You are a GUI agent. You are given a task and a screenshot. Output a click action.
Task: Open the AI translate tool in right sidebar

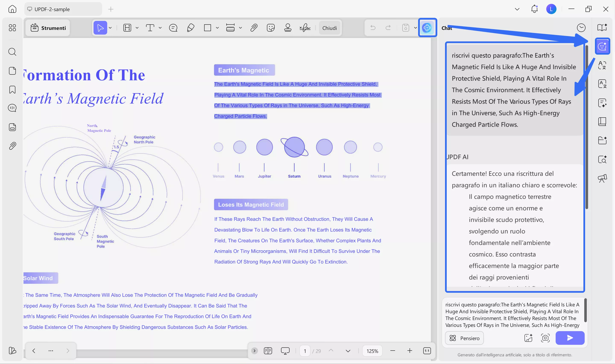pyautogui.click(x=602, y=65)
